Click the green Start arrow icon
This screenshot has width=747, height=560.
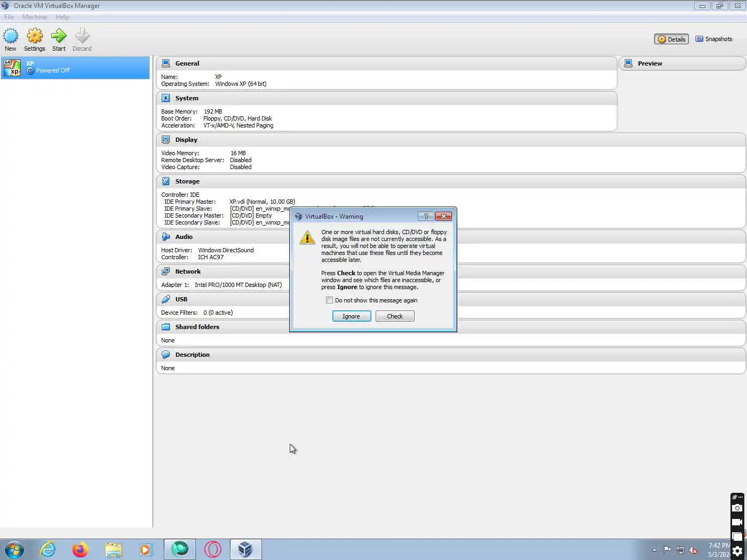coord(59,36)
